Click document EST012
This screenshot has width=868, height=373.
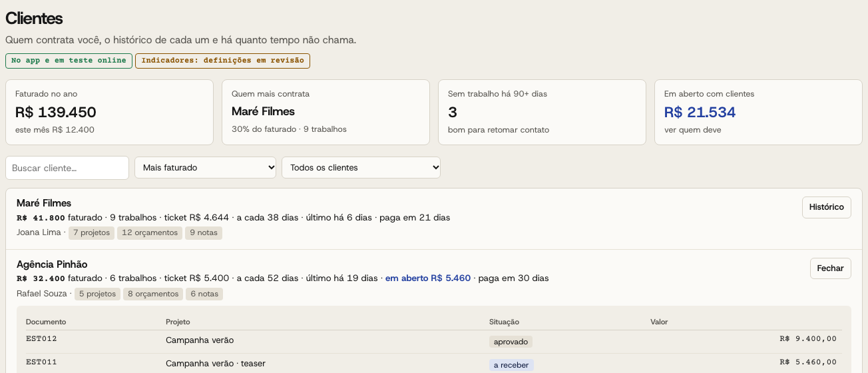coord(41,339)
